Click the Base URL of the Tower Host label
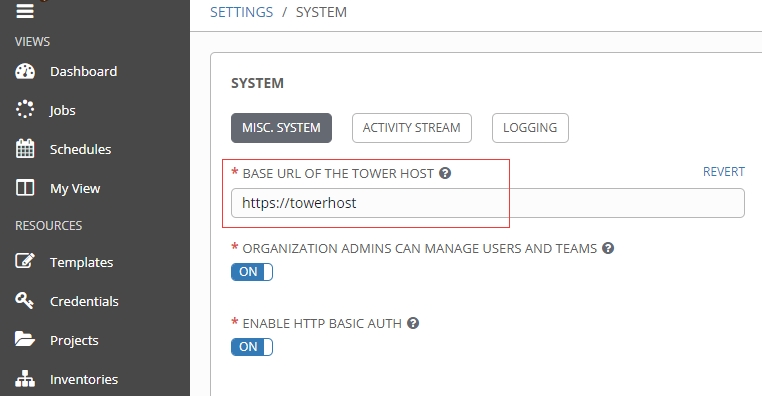 click(338, 173)
